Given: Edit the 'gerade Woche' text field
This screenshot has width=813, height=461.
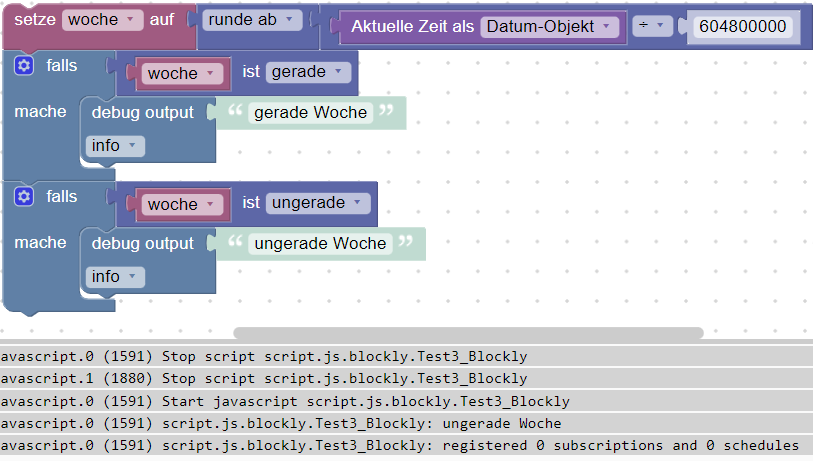Looking at the screenshot, I should (310, 112).
